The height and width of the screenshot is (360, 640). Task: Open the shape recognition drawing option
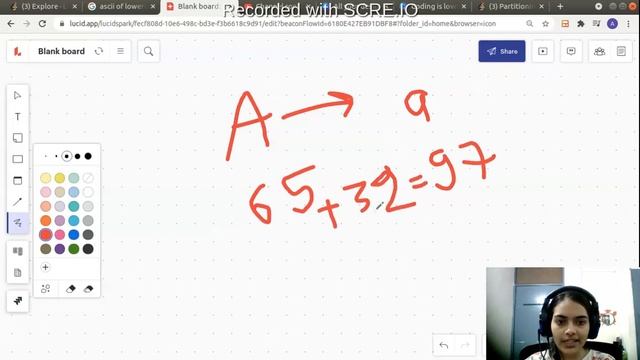coord(46,289)
